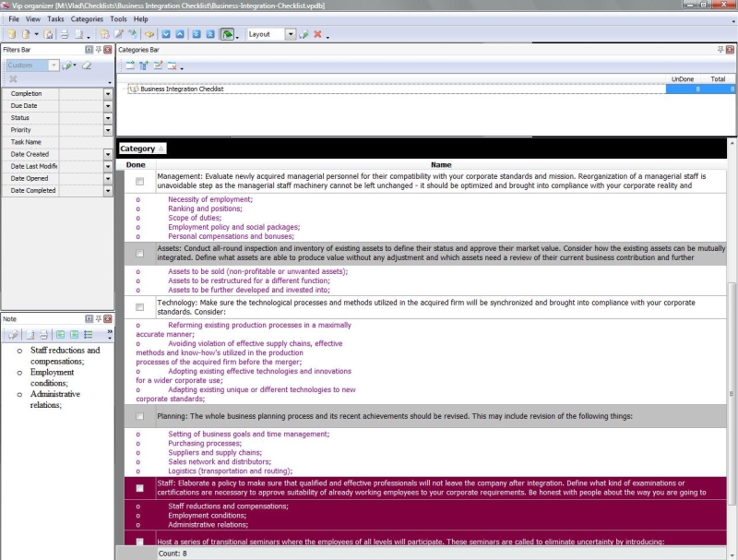Expand the Completion filter dropdown
The width and height of the screenshot is (738, 560).
[108, 94]
